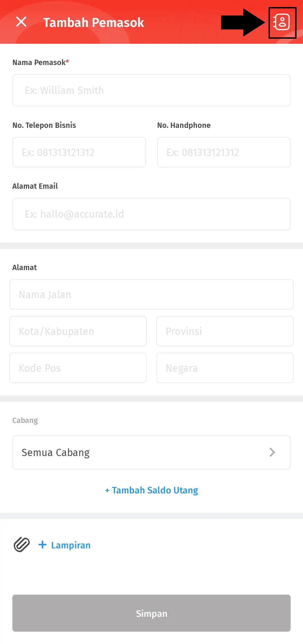Select the Cabang section header
This screenshot has height=644, width=303.
(25, 420)
